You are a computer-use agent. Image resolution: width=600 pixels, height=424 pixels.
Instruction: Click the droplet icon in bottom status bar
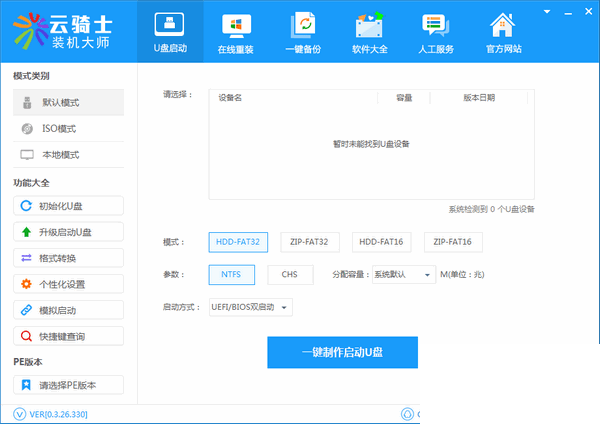pyautogui.click(x=407, y=414)
